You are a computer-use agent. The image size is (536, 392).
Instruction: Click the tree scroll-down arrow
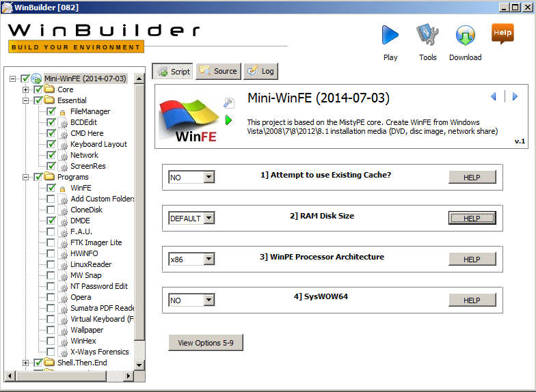139,365
